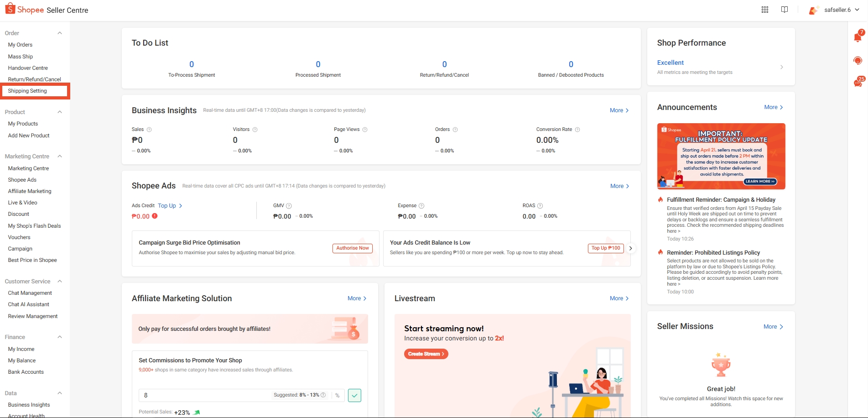Open the To-Process Shipment count
868x418 pixels.
click(192, 64)
